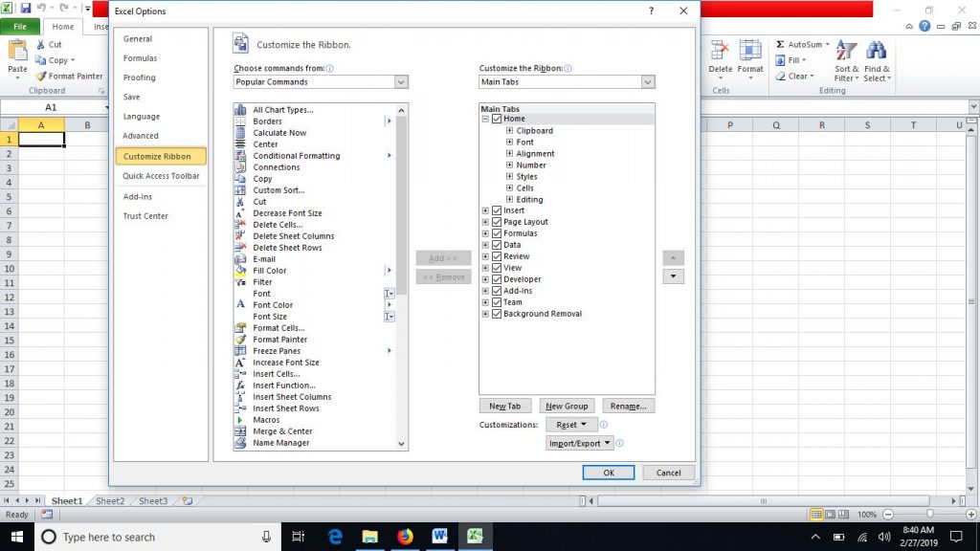Click the New Tab button
This screenshot has height=551, width=980.
pyautogui.click(x=505, y=406)
